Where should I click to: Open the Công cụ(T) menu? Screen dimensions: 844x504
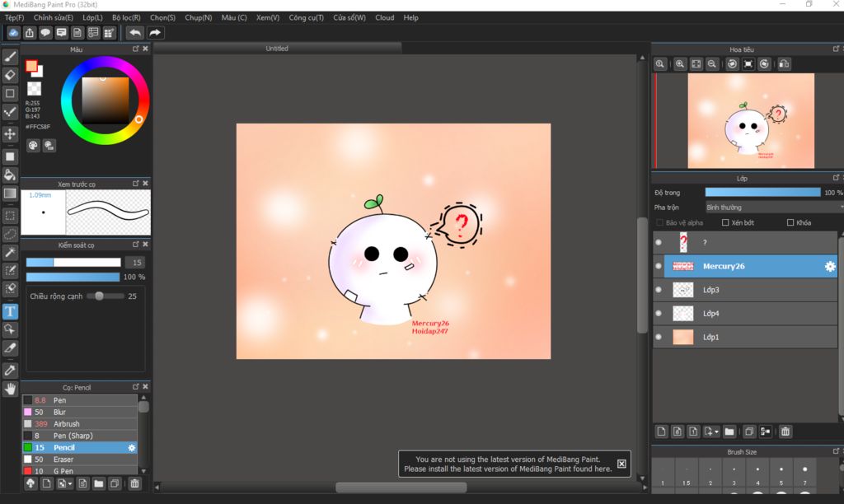point(307,18)
